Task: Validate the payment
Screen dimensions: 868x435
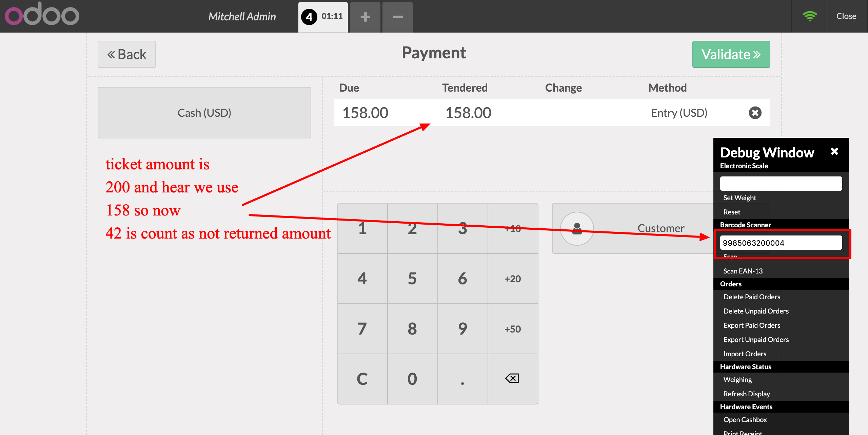Action: pyautogui.click(x=731, y=54)
